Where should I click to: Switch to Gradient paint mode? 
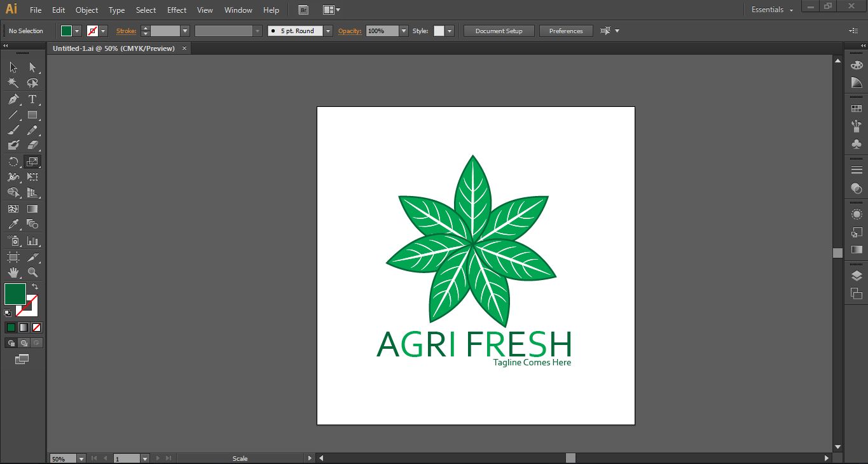click(24, 327)
